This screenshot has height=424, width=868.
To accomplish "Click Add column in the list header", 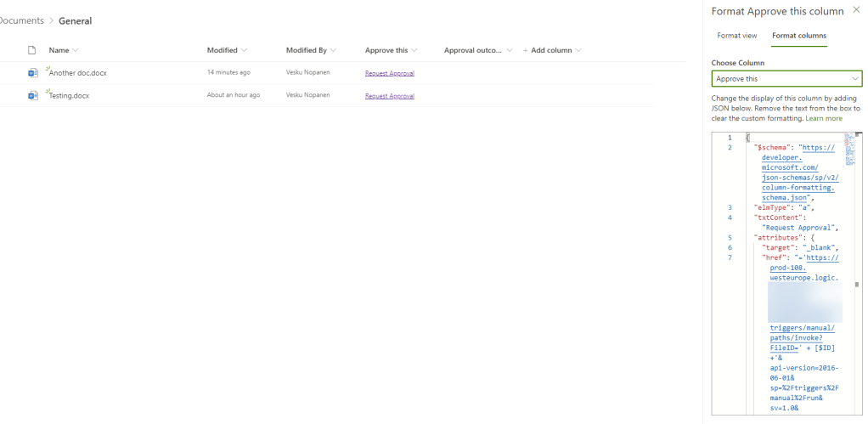I will [x=551, y=51].
